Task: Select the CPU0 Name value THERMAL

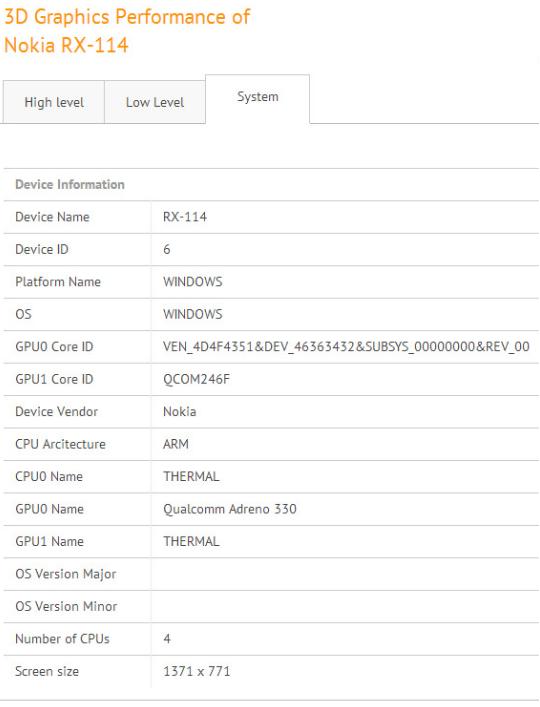Action: (x=191, y=477)
